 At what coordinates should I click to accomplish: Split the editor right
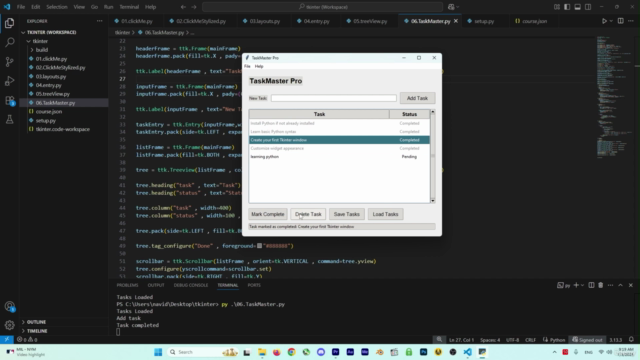[620, 21]
